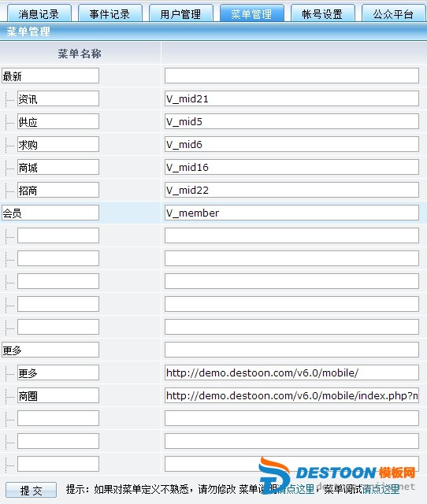The width and height of the screenshot is (427, 504).
Task: Open the 帐号设置 tab
Action: tap(323, 13)
